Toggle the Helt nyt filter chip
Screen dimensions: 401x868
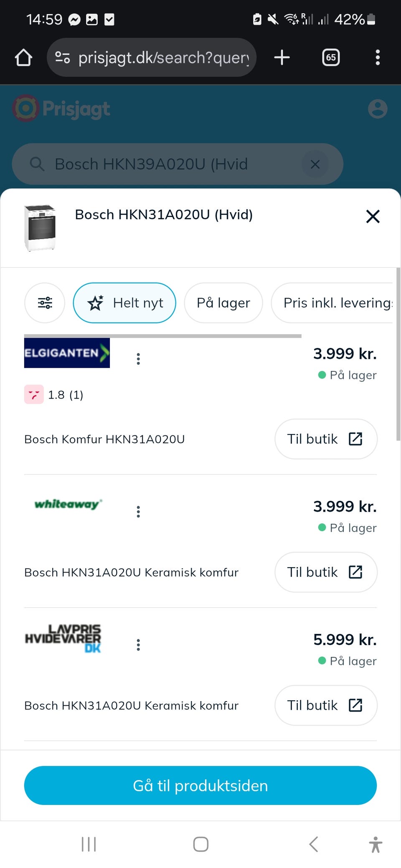124,303
